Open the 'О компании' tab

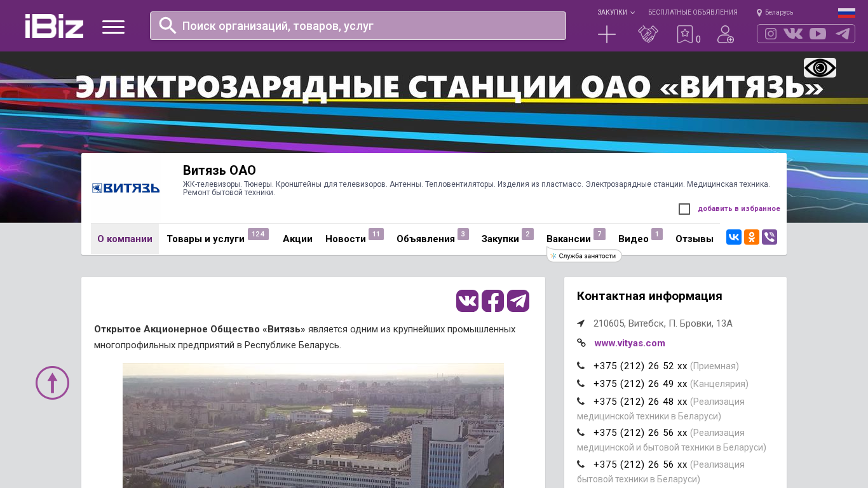[x=125, y=239]
